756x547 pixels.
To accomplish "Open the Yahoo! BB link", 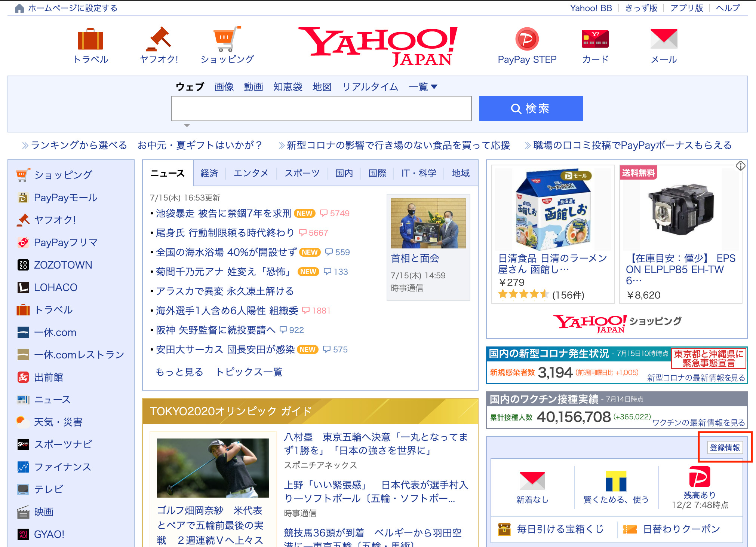I will click(x=591, y=8).
